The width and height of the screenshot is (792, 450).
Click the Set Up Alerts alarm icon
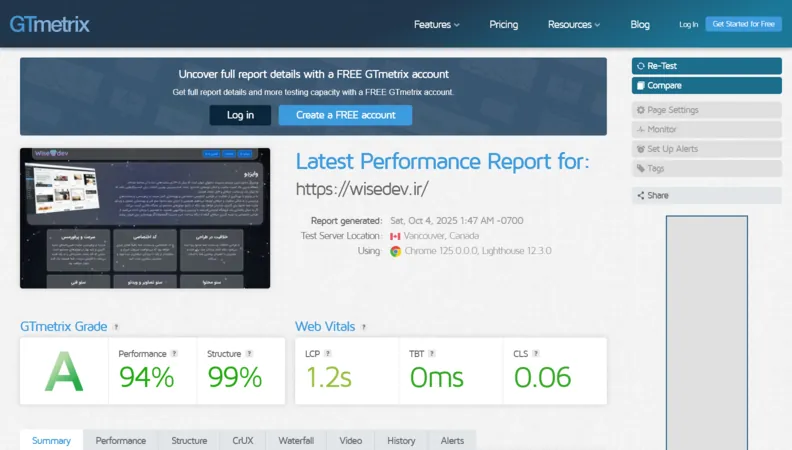click(x=640, y=149)
